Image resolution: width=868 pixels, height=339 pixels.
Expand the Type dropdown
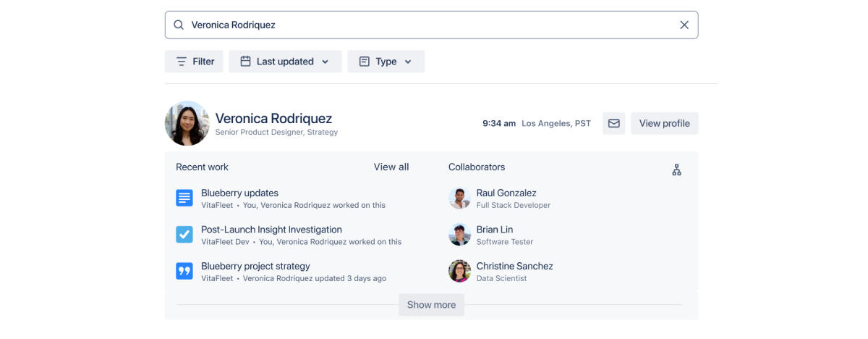386,62
